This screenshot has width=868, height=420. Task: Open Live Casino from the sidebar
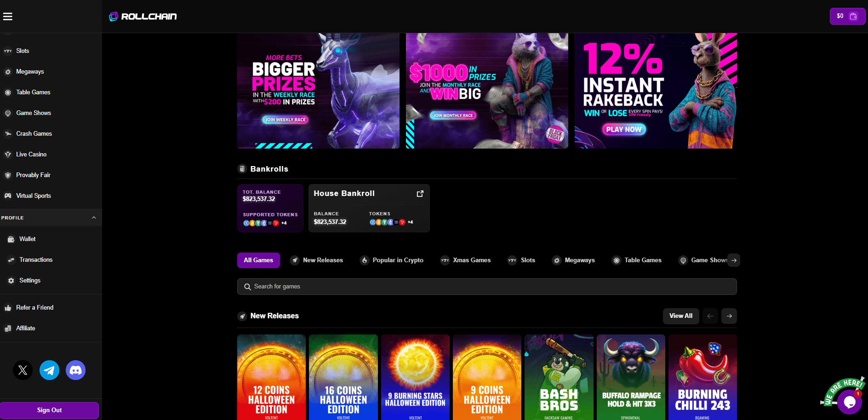(x=8, y=154)
